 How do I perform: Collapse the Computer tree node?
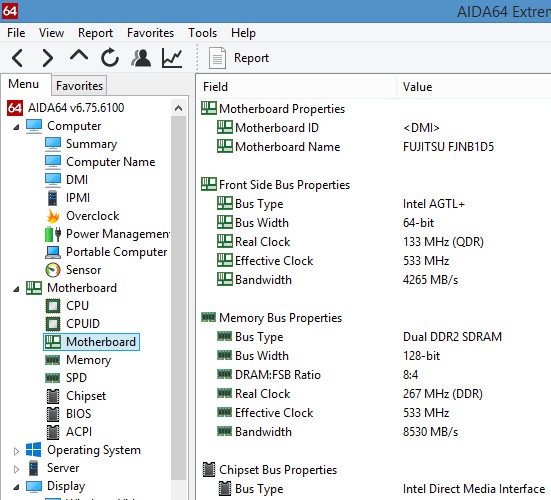[16, 127]
